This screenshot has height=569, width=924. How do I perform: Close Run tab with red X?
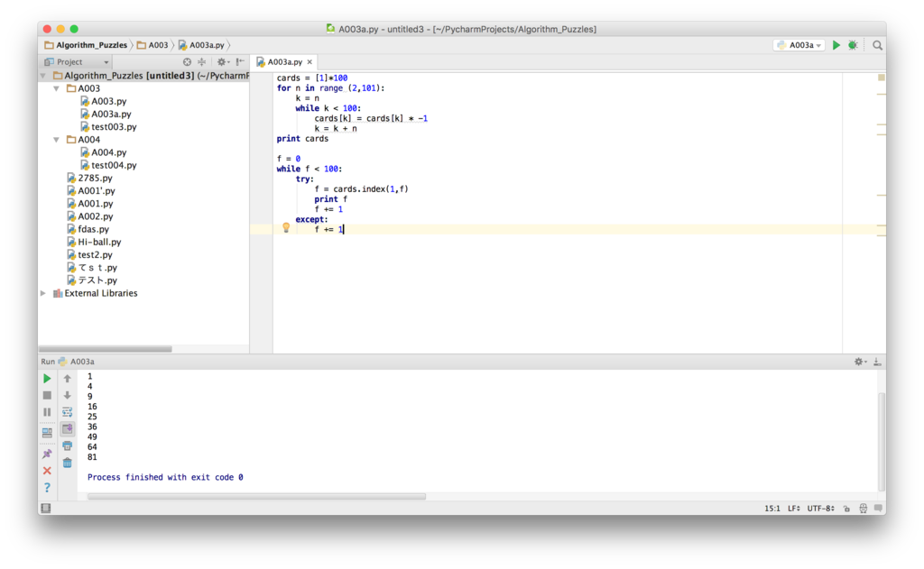click(x=47, y=471)
